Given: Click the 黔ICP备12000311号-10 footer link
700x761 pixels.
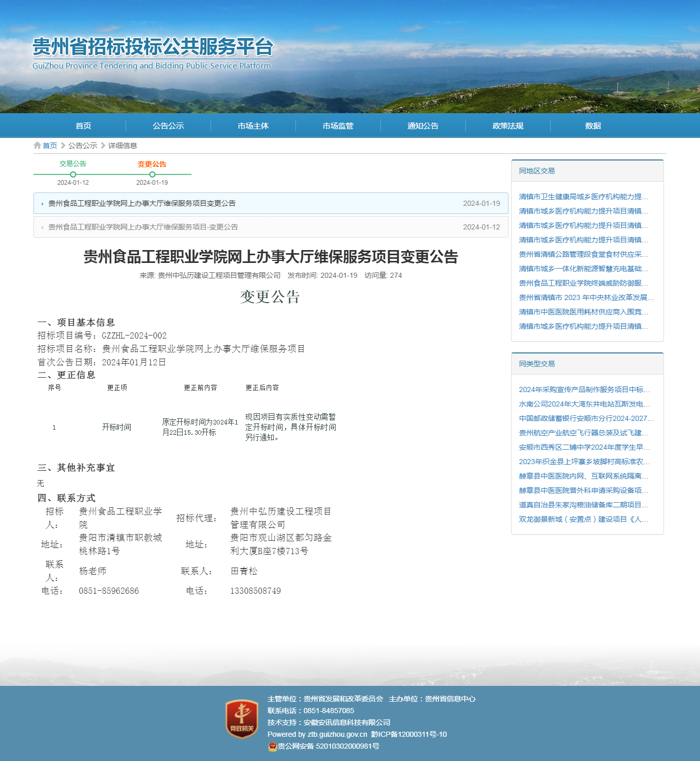Looking at the screenshot, I should click(x=409, y=734).
